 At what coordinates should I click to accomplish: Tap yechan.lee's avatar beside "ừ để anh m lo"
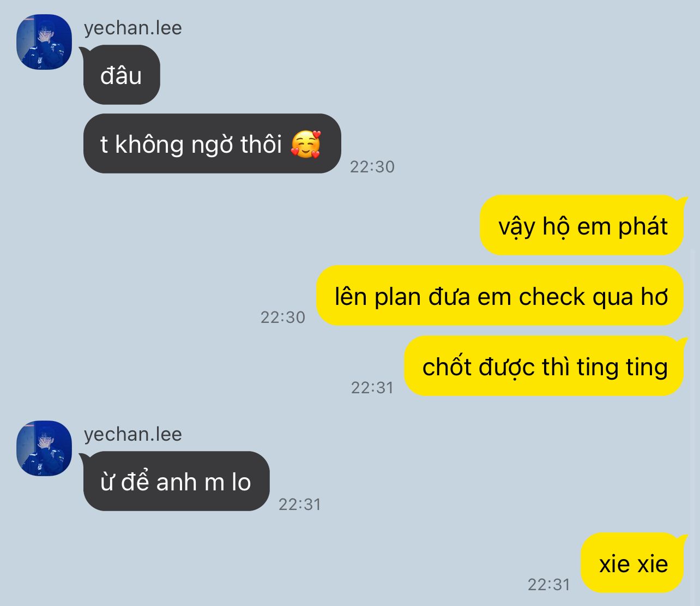click(44, 448)
